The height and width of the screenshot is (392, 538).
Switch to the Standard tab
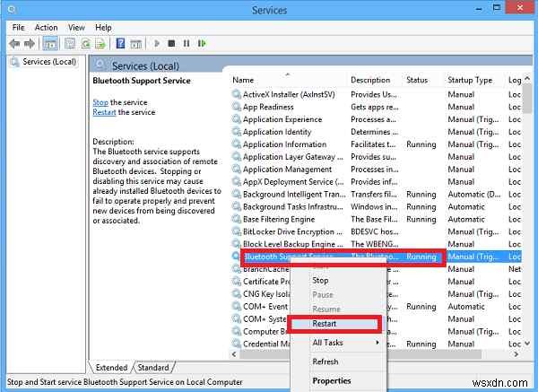[153, 367]
